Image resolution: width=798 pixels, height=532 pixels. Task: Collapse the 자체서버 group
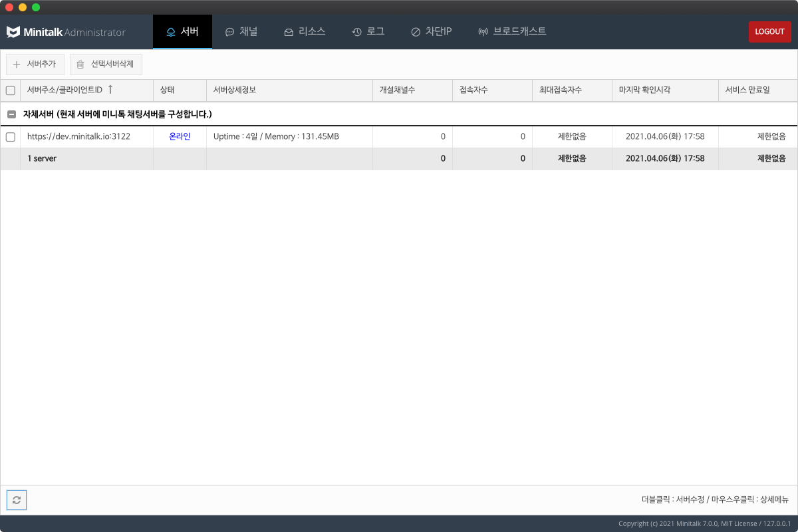click(11, 114)
